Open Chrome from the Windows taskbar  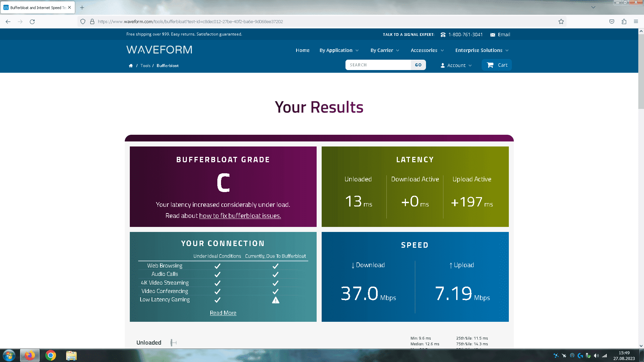(51, 355)
